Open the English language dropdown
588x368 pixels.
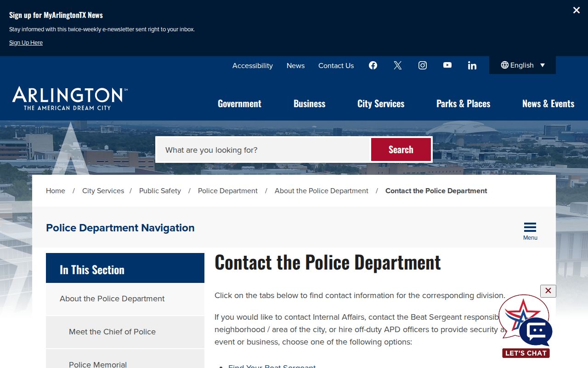coord(523,65)
